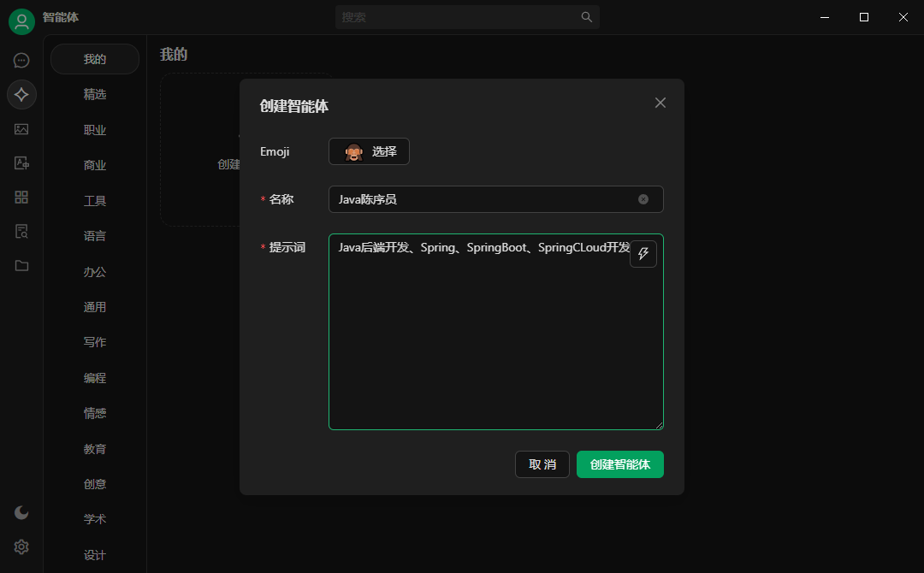
Task: Click the name input containing Java陈序员
Action: pos(496,199)
